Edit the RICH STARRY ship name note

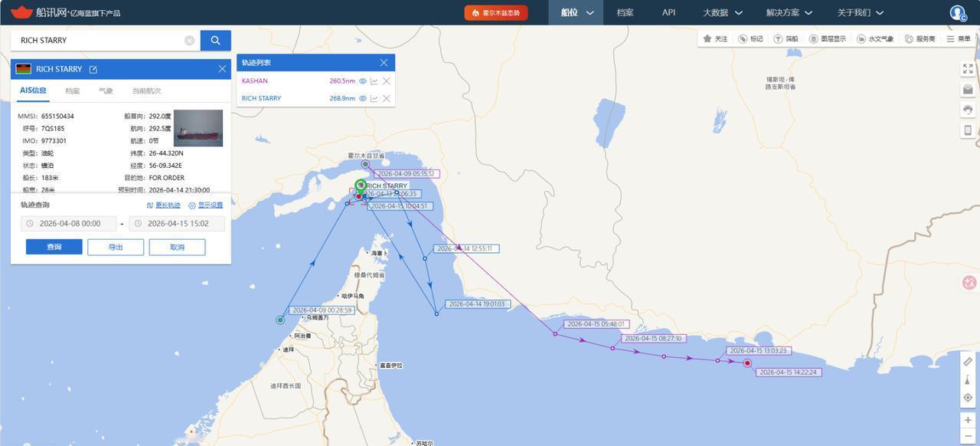(93, 69)
